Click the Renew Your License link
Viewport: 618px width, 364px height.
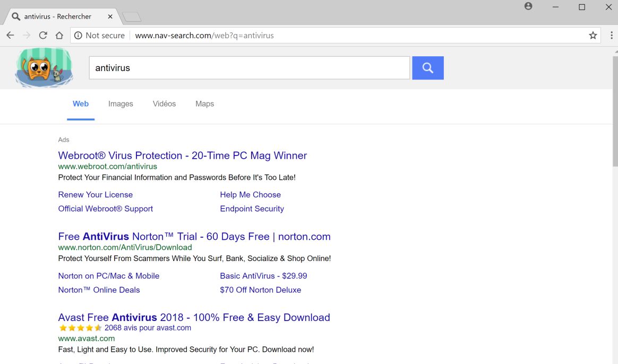coord(96,195)
